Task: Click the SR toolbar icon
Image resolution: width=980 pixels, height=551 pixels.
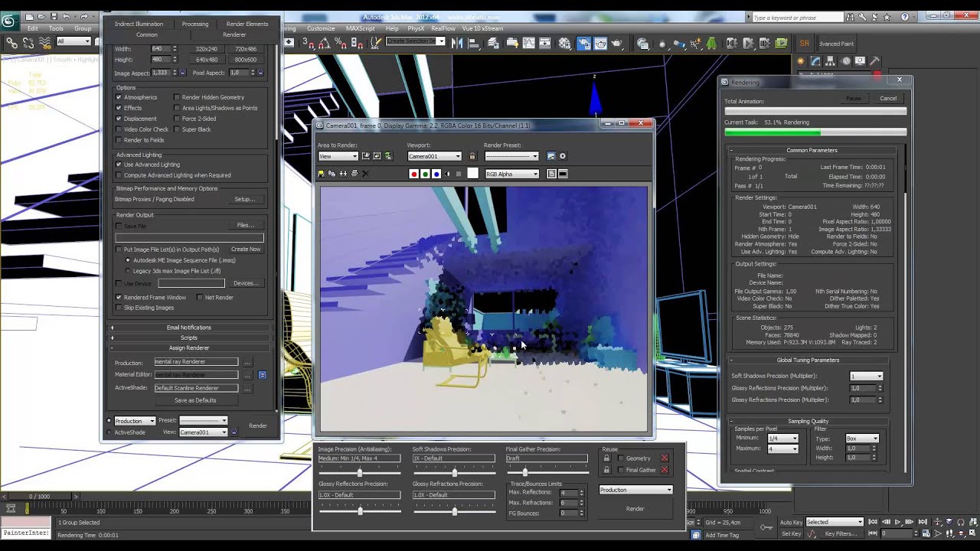Action: pos(804,44)
